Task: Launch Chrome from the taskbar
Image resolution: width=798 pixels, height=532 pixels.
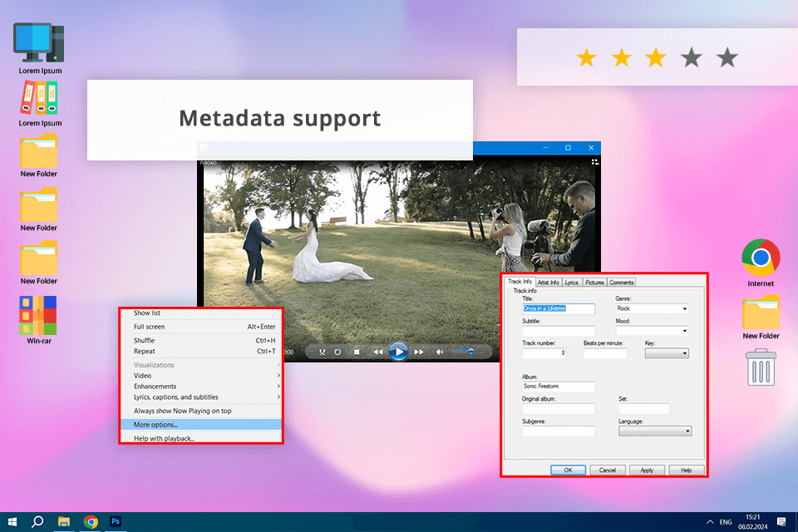Action: pyautogui.click(x=91, y=522)
